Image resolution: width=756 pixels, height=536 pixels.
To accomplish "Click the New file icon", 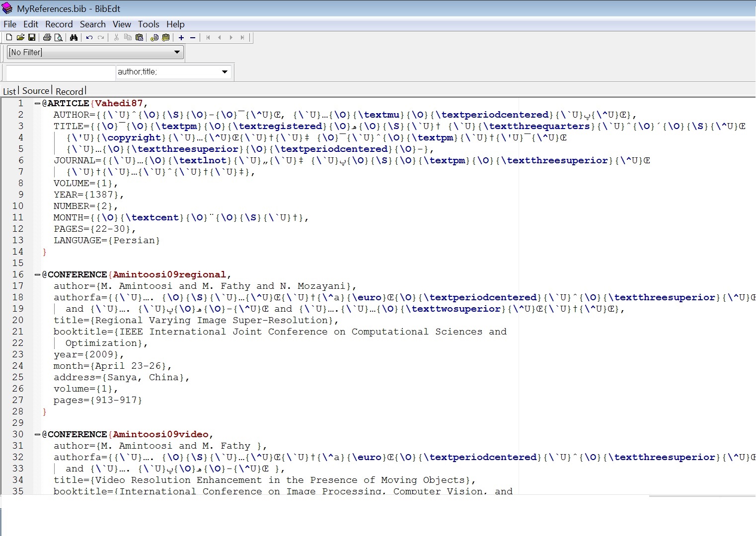I will [9, 37].
